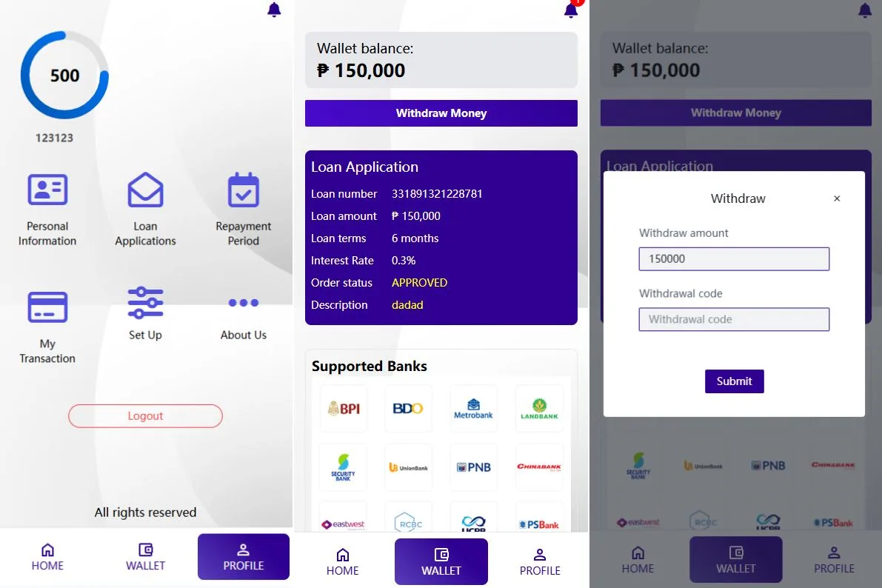Focus the Withdraw amount field

[x=734, y=259]
